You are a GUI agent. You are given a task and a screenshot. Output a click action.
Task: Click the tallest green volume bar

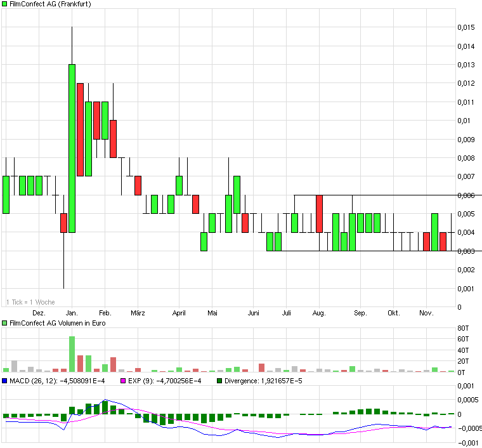click(72, 353)
